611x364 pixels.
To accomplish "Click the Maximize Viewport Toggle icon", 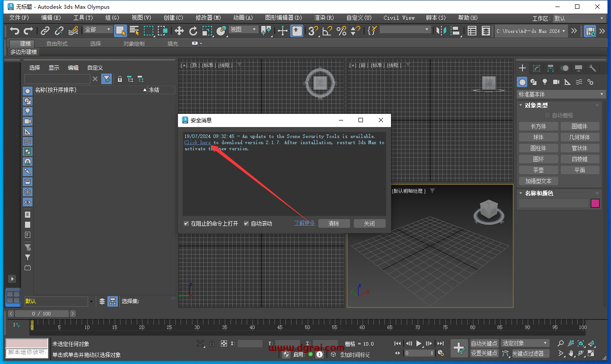I will 591,353.
